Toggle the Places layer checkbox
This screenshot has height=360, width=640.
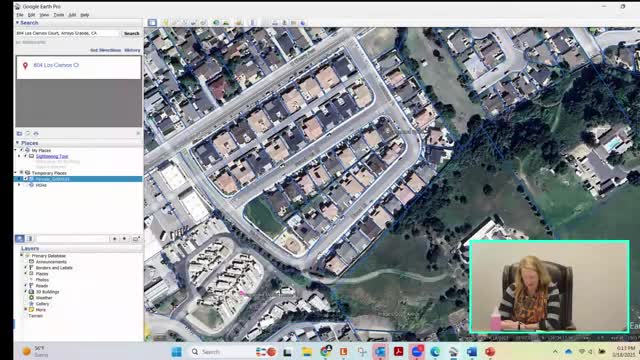pos(26,274)
